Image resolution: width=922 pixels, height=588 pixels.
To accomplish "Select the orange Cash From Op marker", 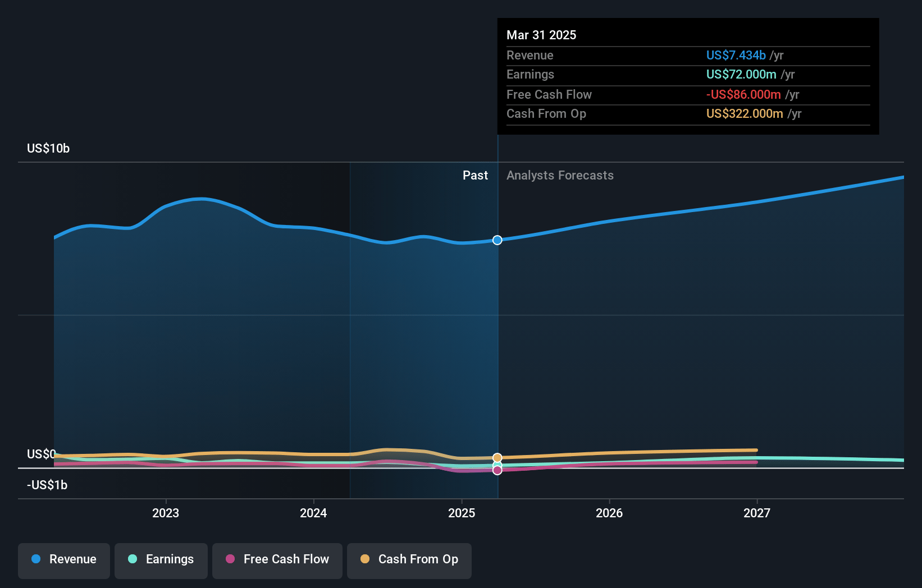I will coord(497,458).
